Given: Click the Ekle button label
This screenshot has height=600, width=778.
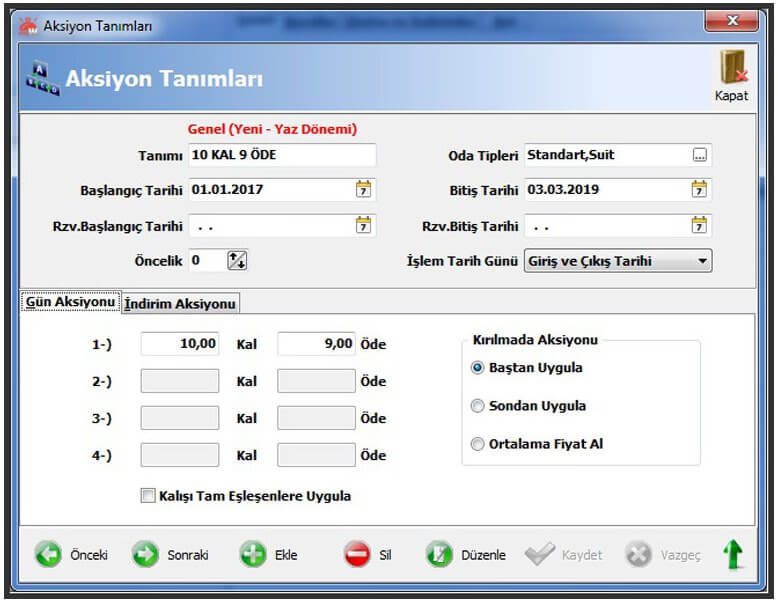Looking at the screenshot, I should point(286,555).
